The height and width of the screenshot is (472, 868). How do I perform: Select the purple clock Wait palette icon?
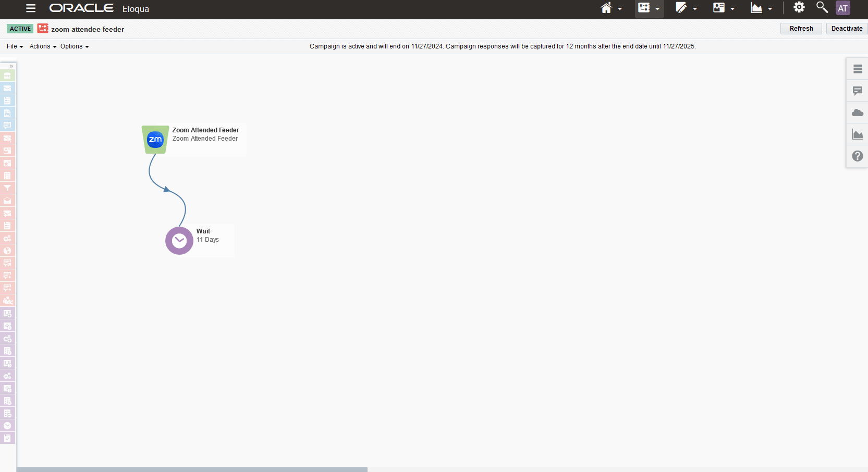point(7,426)
